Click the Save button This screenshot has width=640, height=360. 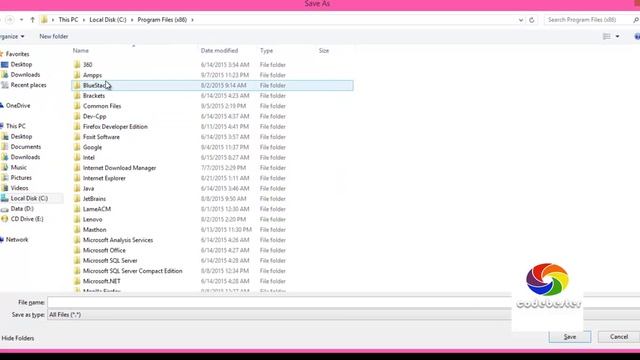click(569, 337)
